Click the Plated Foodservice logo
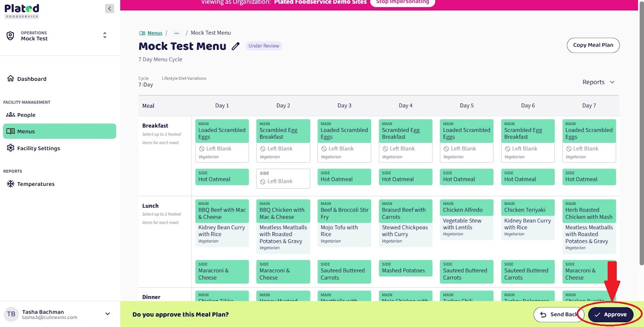 click(x=22, y=11)
